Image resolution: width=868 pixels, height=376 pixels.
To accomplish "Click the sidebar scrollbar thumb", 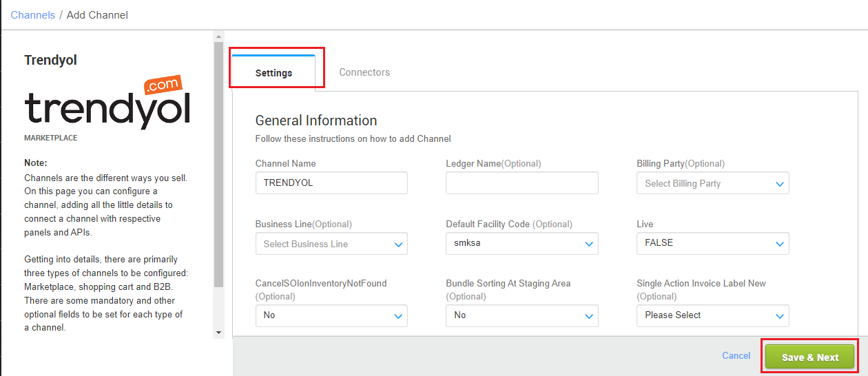I will pos(219,165).
